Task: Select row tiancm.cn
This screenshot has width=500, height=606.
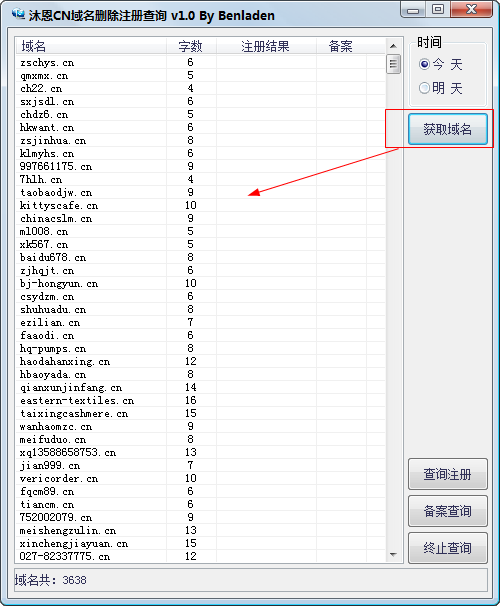Action: coord(201,504)
